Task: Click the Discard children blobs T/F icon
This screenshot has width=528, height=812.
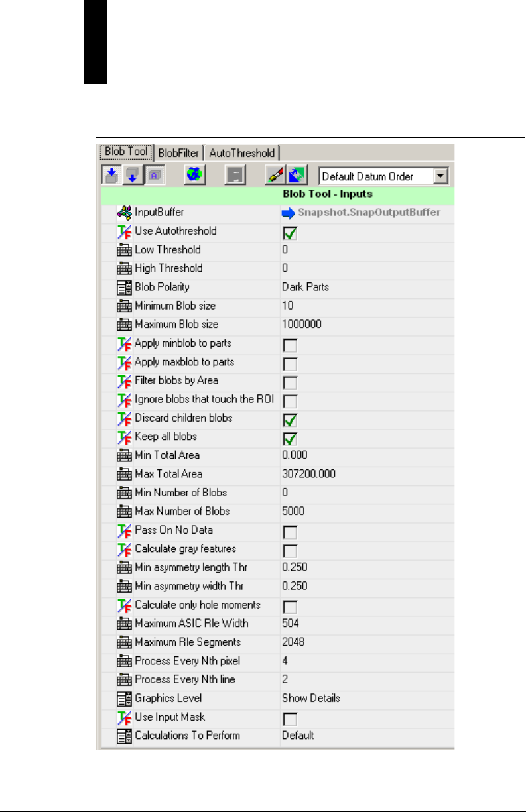Action: (124, 418)
